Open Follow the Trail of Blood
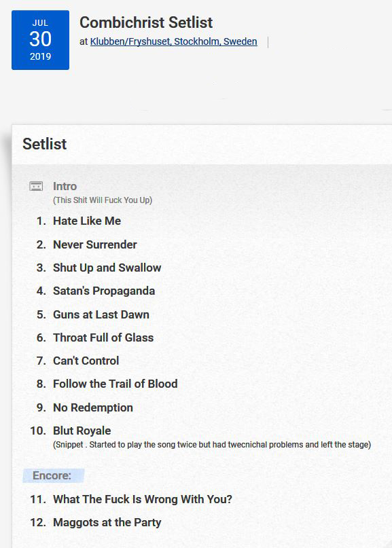392x548 pixels. [115, 384]
